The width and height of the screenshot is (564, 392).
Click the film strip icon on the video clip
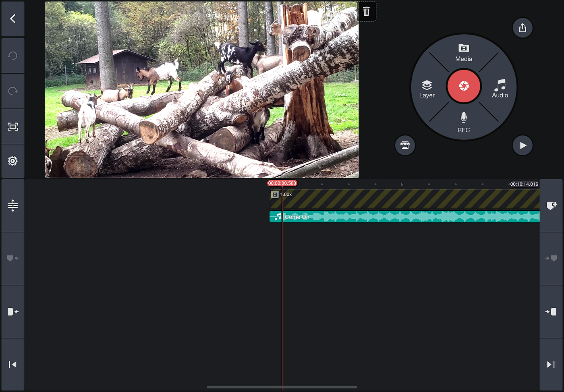275,195
